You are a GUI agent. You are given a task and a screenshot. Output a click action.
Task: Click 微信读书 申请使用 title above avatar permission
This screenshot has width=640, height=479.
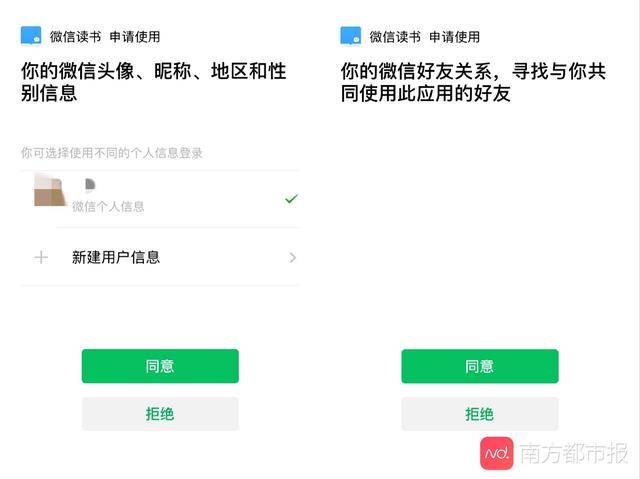tap(105, 36)
